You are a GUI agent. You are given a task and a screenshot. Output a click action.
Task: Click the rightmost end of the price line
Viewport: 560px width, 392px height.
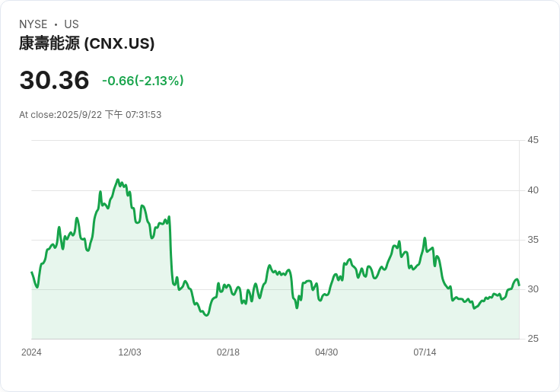[519, 285]
